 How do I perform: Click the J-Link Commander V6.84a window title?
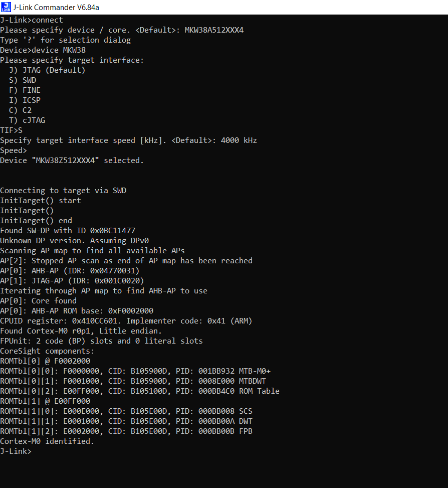(x=53, y=7)
